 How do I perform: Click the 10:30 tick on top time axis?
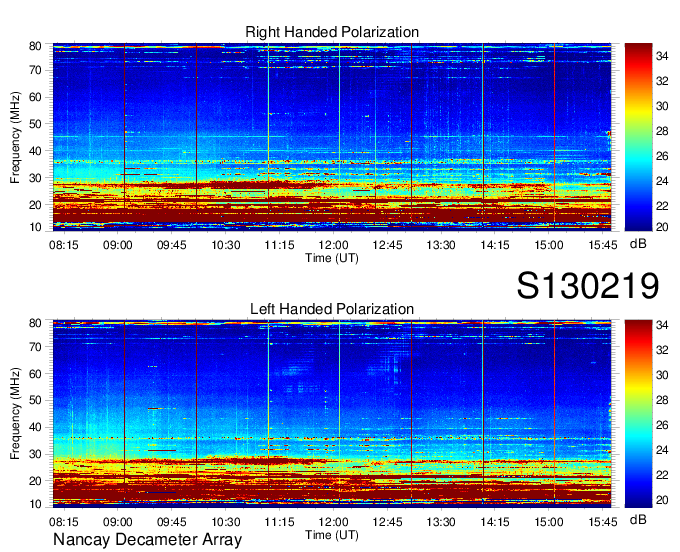coord(226,245)
